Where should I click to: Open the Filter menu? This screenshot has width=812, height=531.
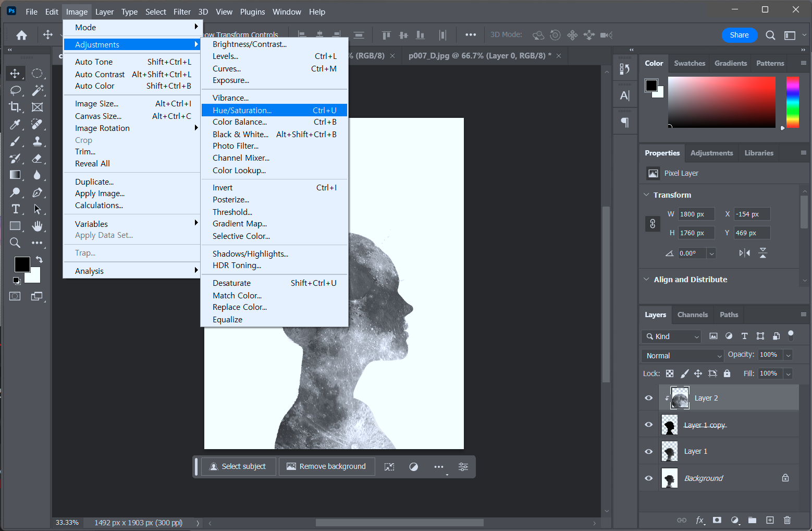(182, 11)
